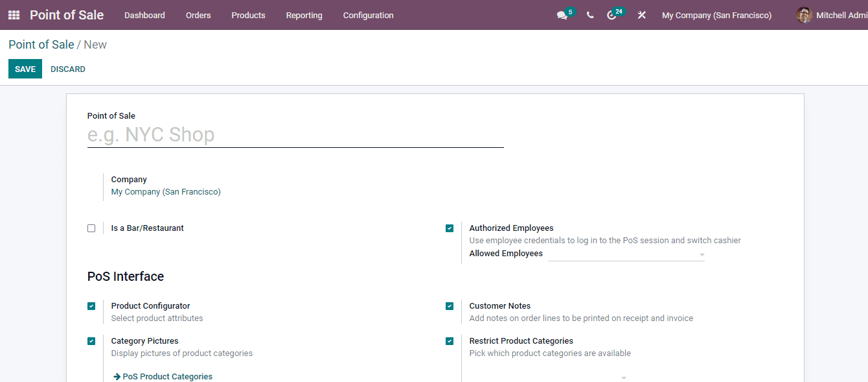
Task: Discard the current changes
Action: [67, 68]
